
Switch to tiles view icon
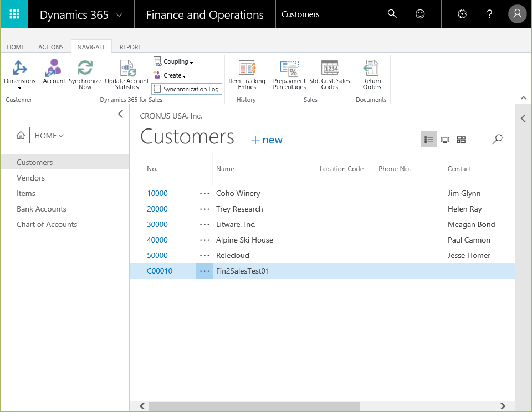click(x=461, y=140)
